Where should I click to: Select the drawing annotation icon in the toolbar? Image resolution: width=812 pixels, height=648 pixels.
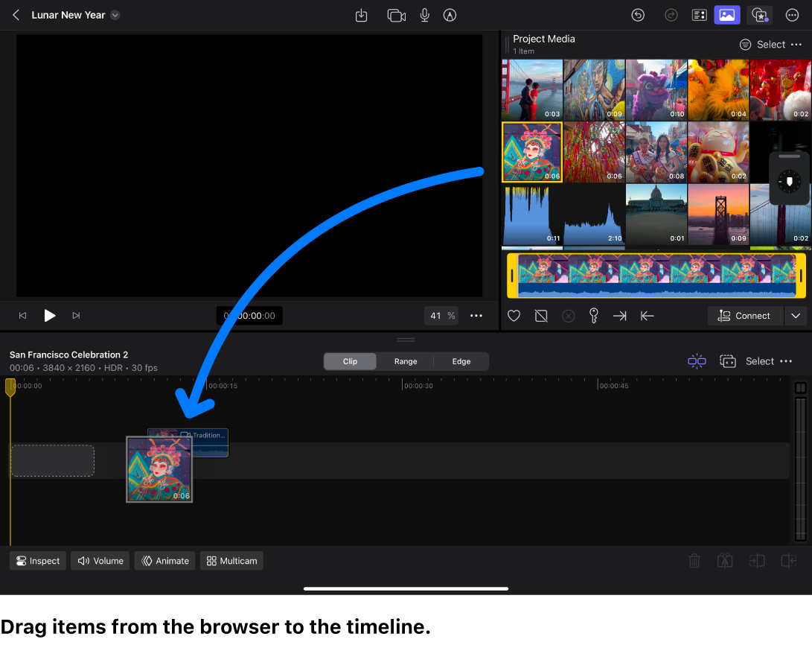(450, 15)
